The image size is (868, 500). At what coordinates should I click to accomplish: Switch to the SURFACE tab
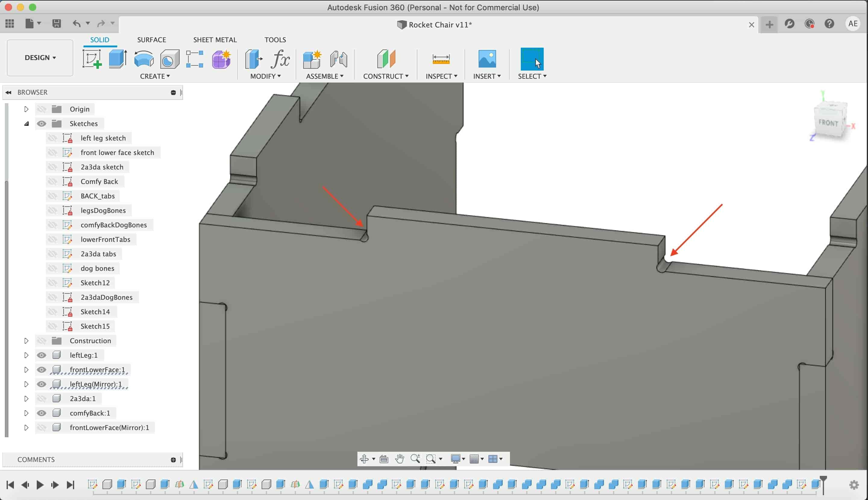coord(152,40)
